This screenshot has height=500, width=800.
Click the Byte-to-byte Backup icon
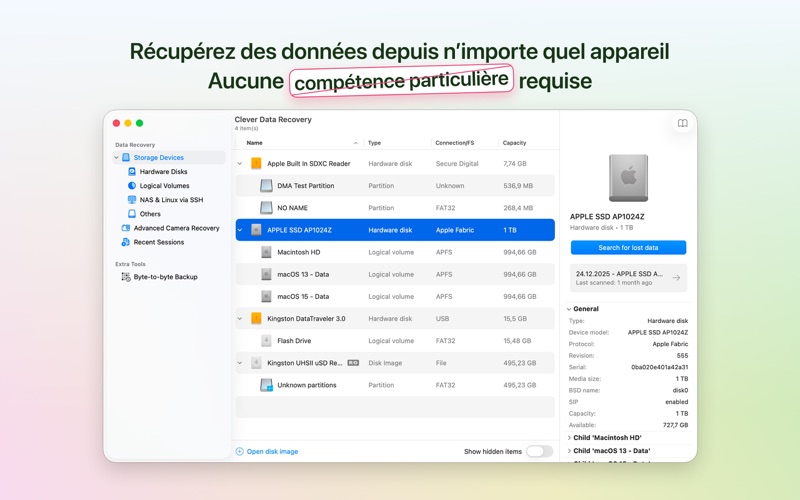126,277
